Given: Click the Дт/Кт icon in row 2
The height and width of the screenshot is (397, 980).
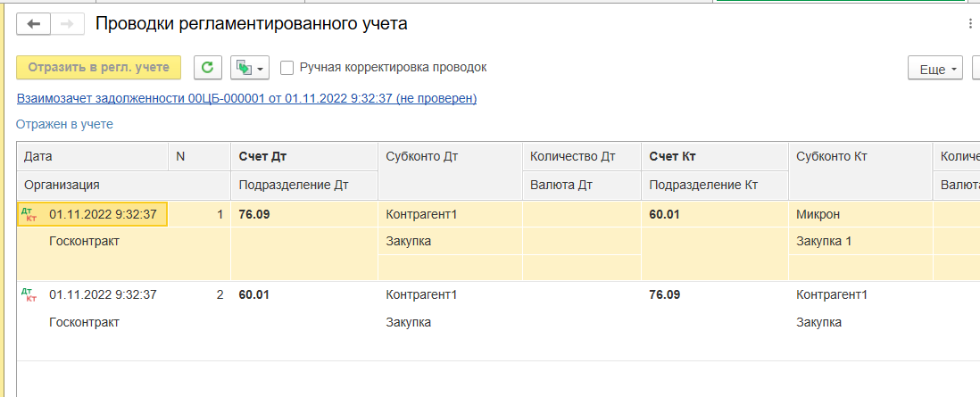Looking at the screenshot, I should coord(29,294).
